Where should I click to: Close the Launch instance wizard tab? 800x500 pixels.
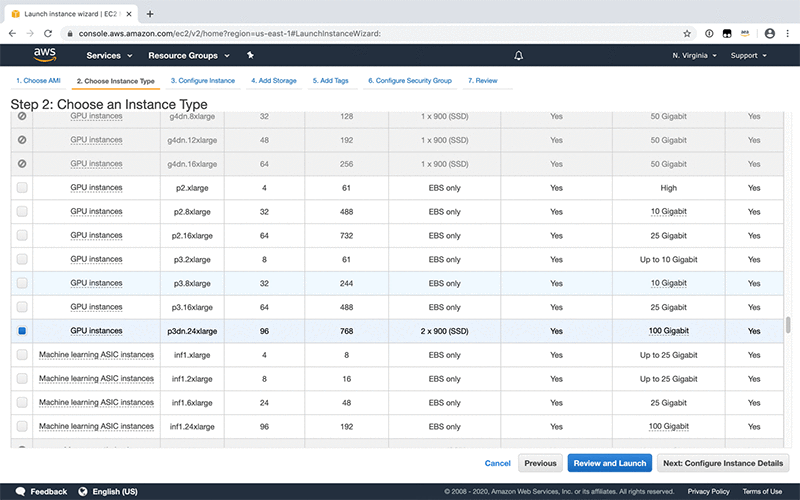click(129, 14)
